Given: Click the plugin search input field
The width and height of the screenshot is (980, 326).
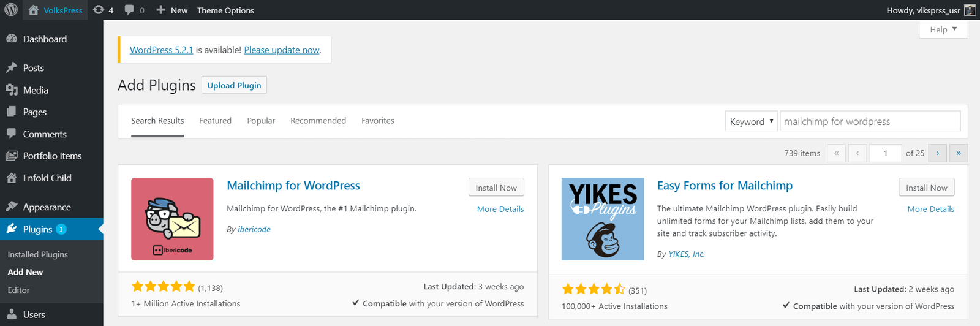Looking at the screenshot, I should (870, 121).
